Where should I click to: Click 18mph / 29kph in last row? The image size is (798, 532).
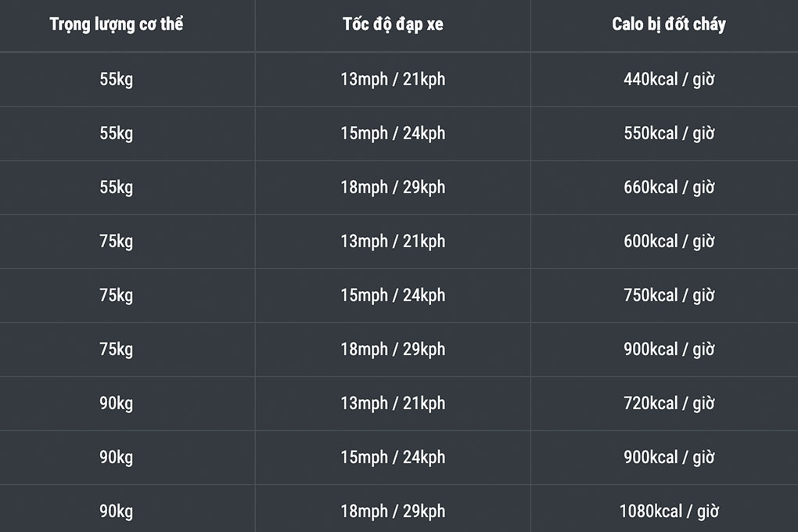(393, 511)
